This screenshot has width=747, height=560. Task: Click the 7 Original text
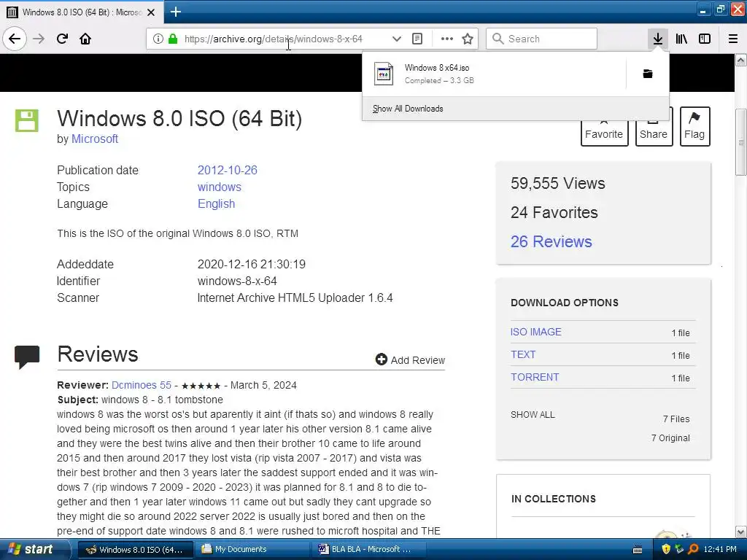click(x=671, y=438)
